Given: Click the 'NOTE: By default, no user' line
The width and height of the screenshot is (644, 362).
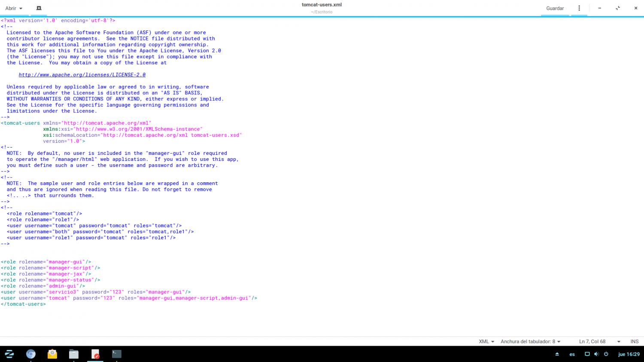Looking at the screenshot, I should click(117, 153).
